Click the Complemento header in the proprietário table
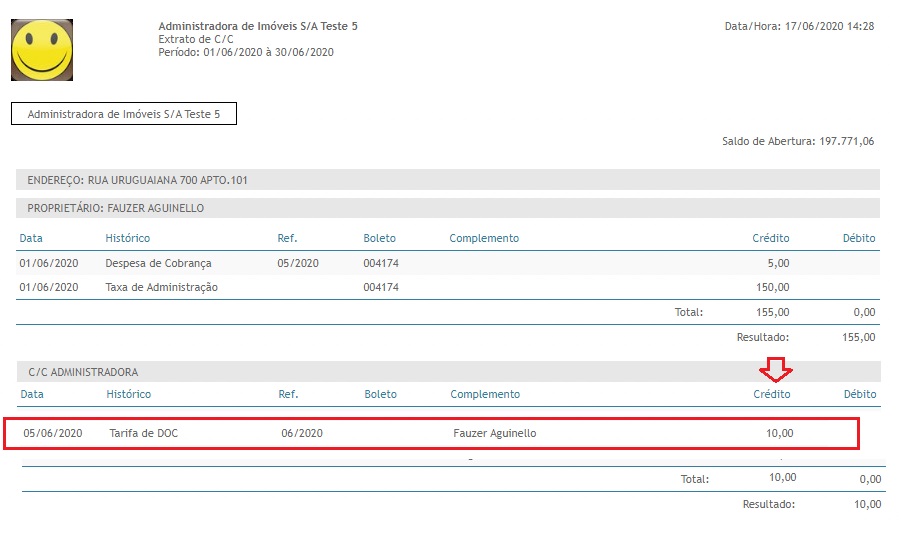The image size is (901, 535). point(484,238)
